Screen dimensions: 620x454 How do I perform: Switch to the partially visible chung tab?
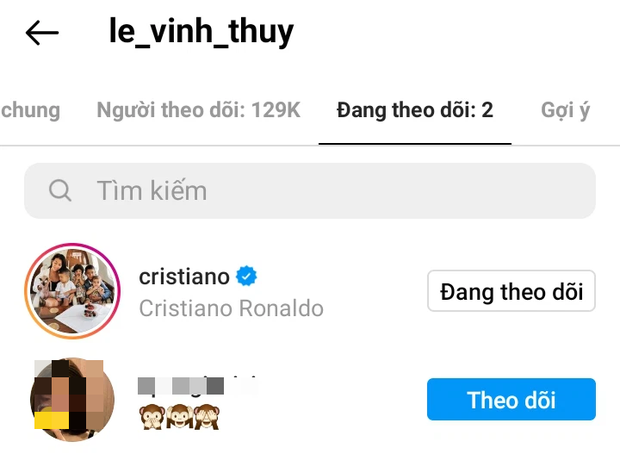(30, 110)
